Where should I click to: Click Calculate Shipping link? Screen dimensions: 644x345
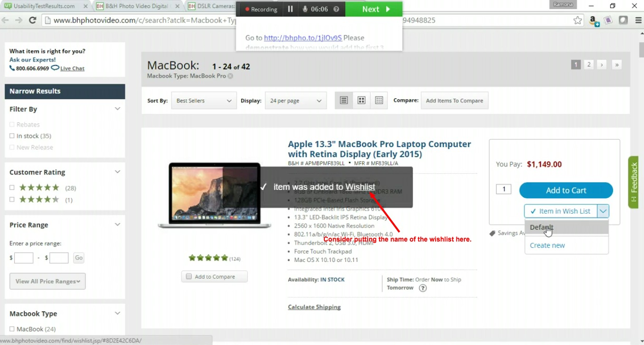tap(314, 307)
